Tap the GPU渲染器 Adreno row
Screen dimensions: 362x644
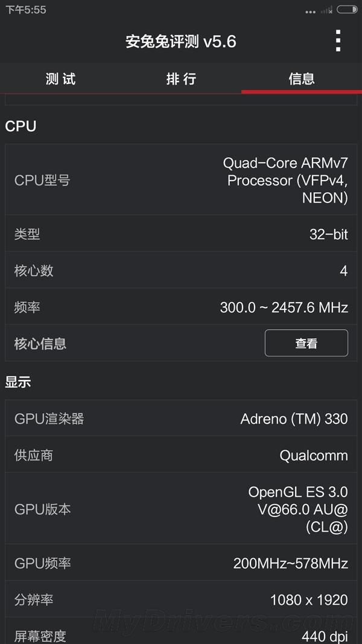coord(181,419)
